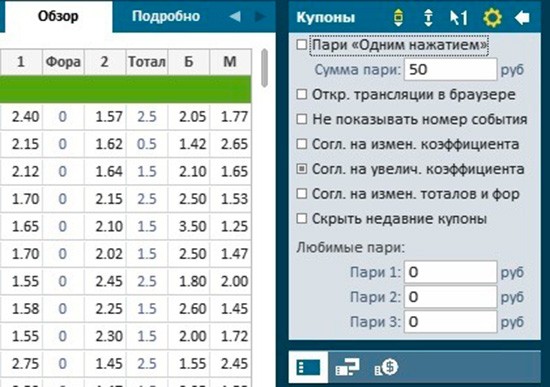550x387 pixels.
Task: Toggle Согл. на увелич. коэффициента checkbox
Action: point(302,169)
